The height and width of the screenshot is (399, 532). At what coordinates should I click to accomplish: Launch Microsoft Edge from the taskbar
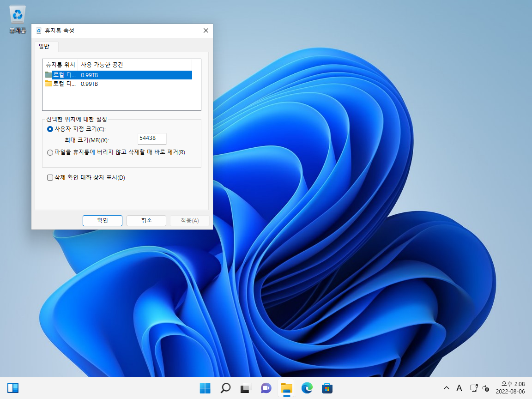pos(307,388)
